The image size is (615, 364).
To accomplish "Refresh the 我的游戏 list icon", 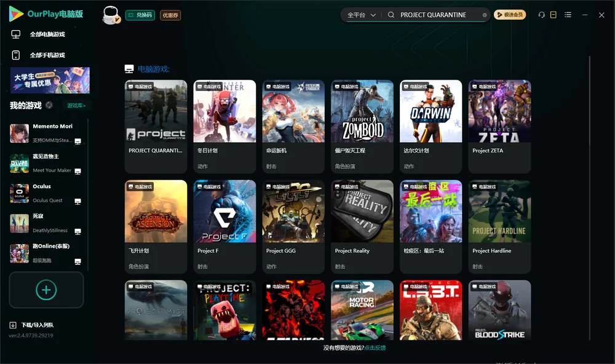I will pyautogui.click(x=49, y=105).
